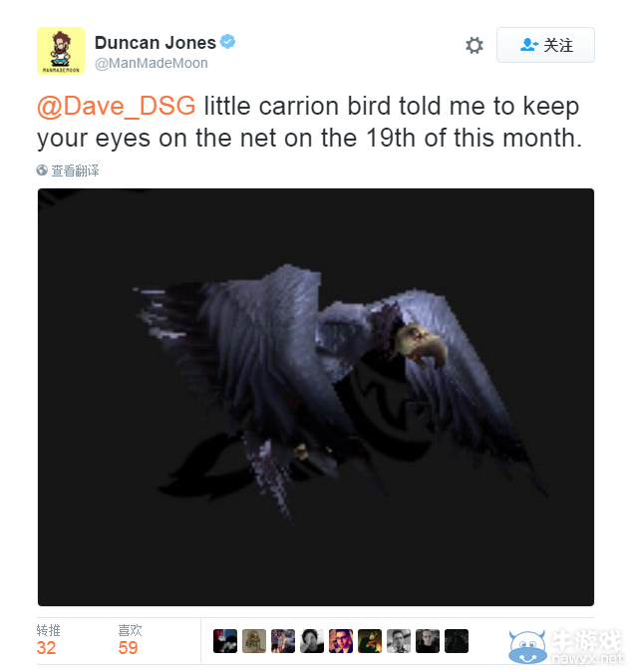632x672 pixels.
Task: Open Duncan Jones profile avatar
Action: 61,51
